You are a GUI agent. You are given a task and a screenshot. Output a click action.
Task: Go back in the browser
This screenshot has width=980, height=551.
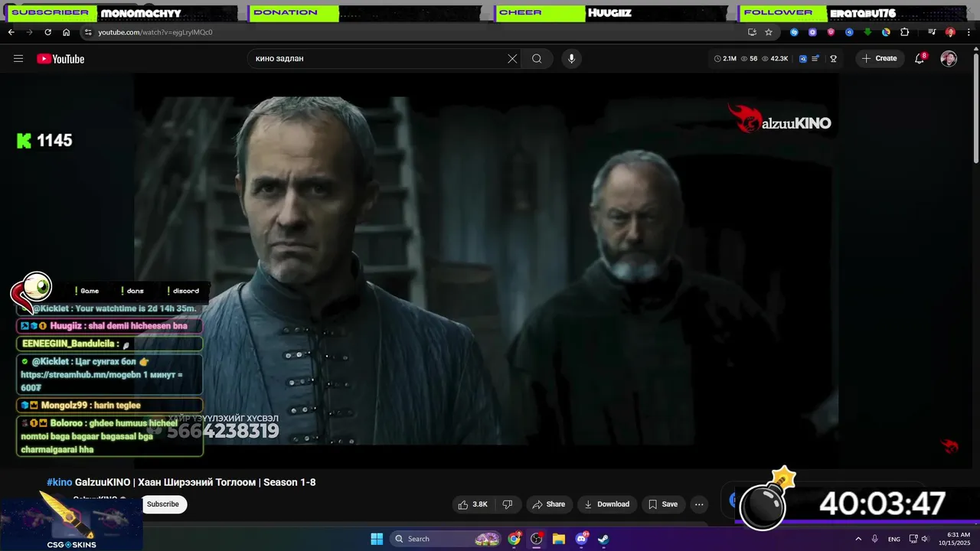11,32
